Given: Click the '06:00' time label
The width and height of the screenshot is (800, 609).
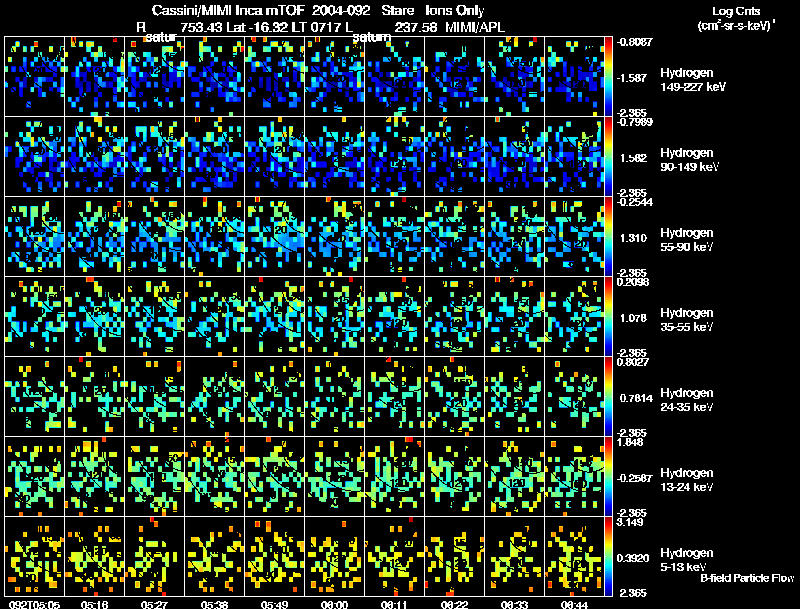Looking at the screenshot, I should (x=334, y=604).
